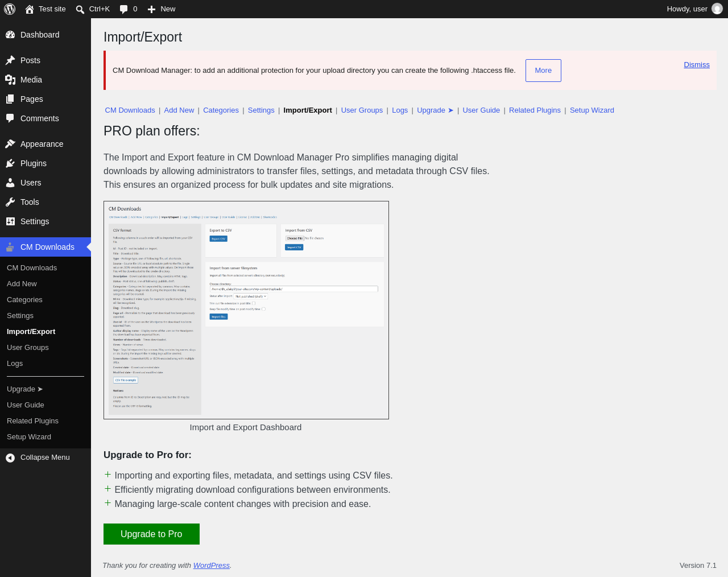Open the User Groups tab link

pyautogui.click(x=362, y=110)
